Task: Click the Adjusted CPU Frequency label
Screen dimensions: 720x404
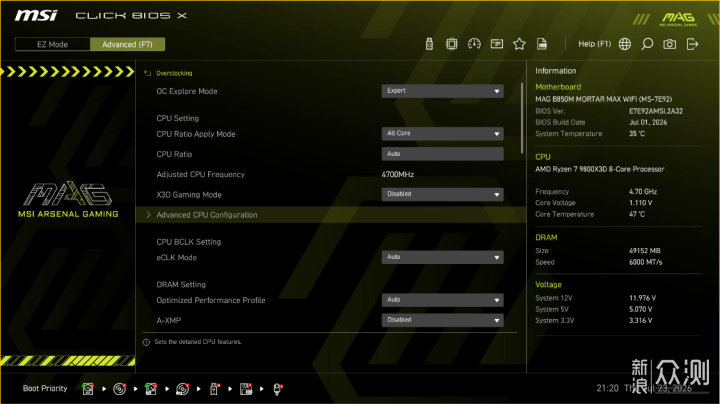Action: [200, 174]
